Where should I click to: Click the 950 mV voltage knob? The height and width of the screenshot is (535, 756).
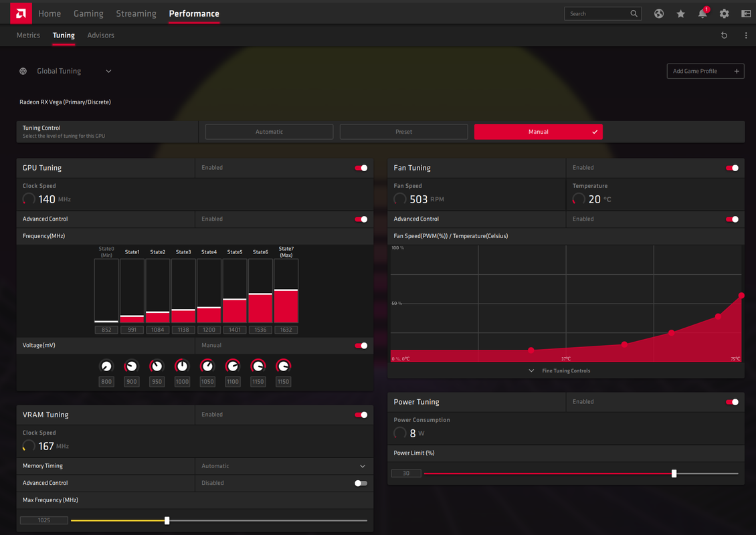157,366
